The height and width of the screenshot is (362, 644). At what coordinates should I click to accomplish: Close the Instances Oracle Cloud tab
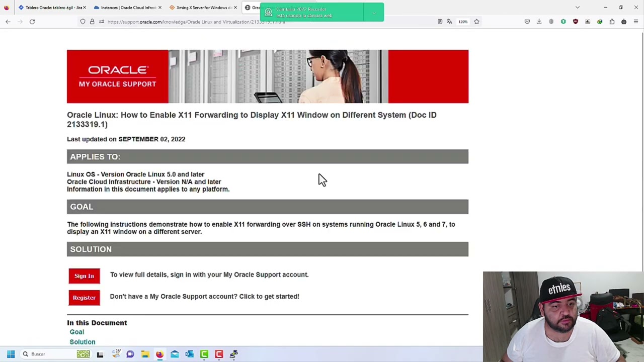(x=160, y=8)
